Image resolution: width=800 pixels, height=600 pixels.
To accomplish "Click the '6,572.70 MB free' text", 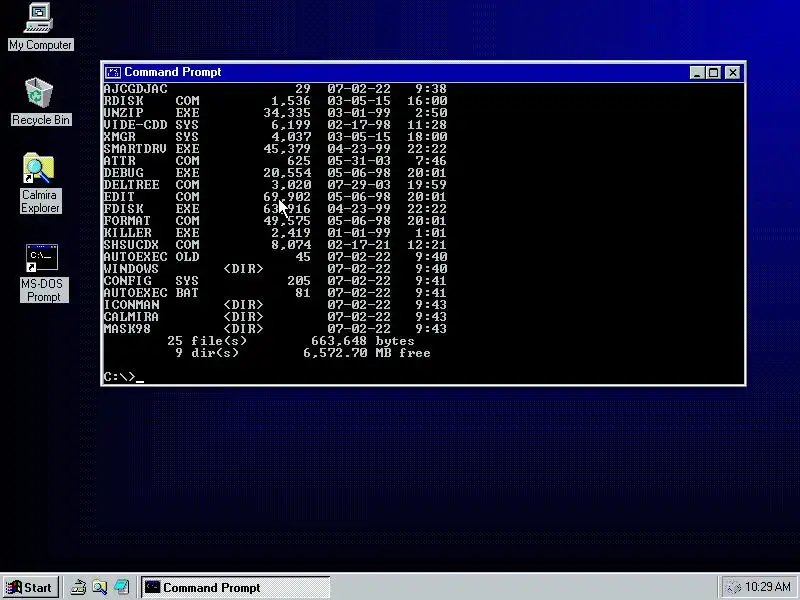I will tap(367, 353).
